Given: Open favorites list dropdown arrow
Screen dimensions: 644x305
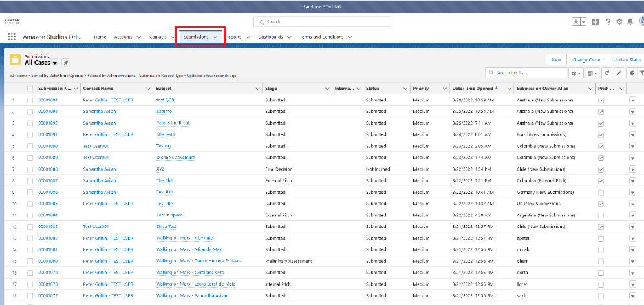Looking at the screenshot, I should [584, 22].
